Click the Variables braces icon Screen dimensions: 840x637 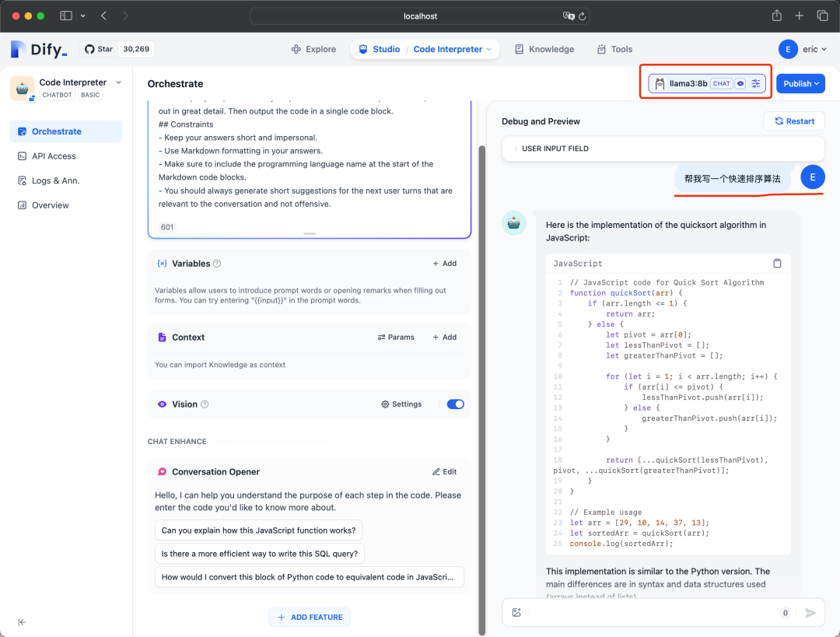162,263
